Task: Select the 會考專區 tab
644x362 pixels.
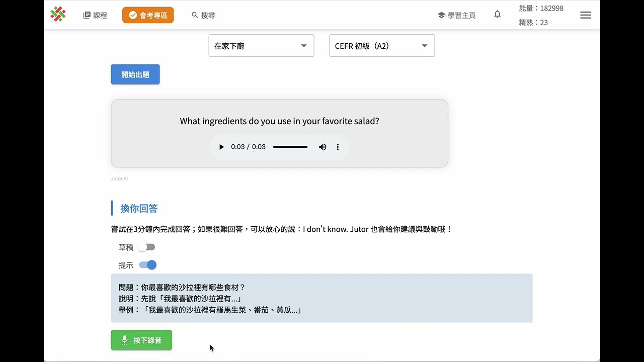Action: [148, 15]
